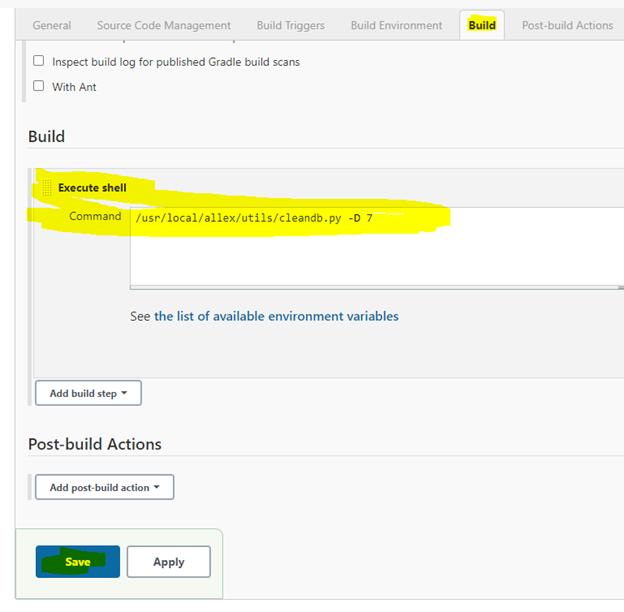This screenshot has width=624, height=612.
Task: Click the highlighted Build tab
Action: tap(482, 25)
